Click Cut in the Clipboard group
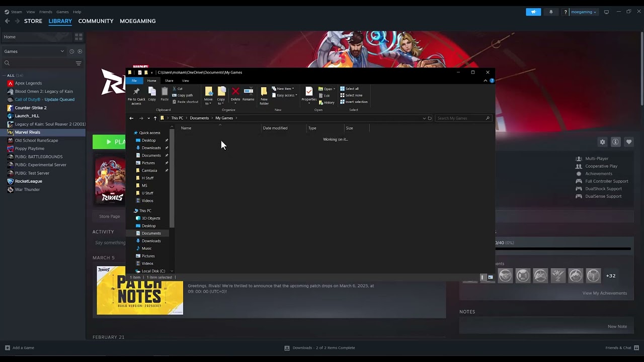This screenshot has height=362, width=644. pos(177,88)
